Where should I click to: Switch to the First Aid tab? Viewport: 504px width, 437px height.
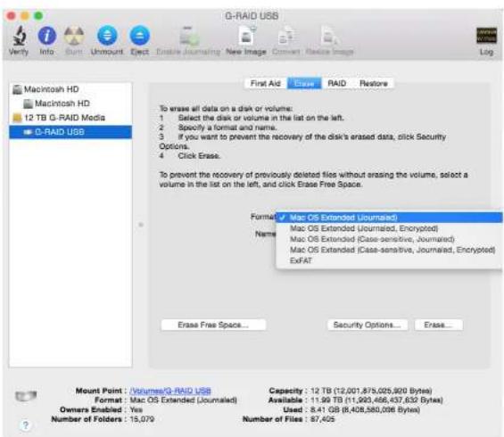[266, 84]
